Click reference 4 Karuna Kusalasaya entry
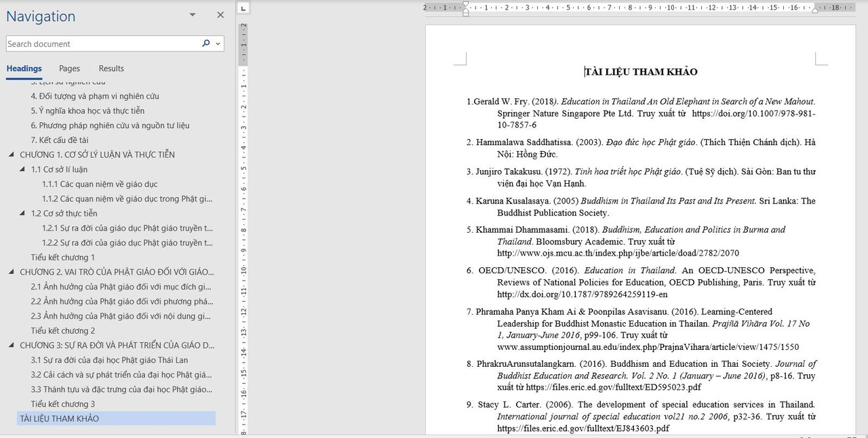 [641, 207]
